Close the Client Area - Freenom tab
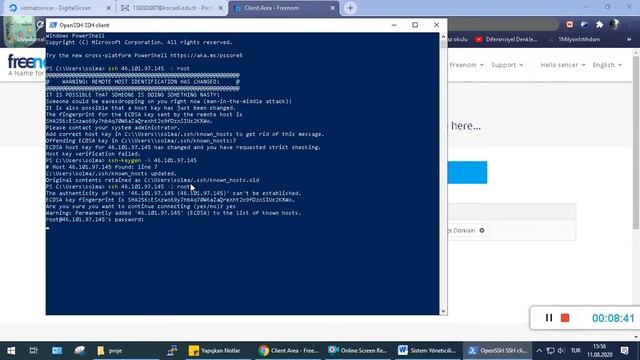This screenshot has height=360, width=640. (333, 8)
